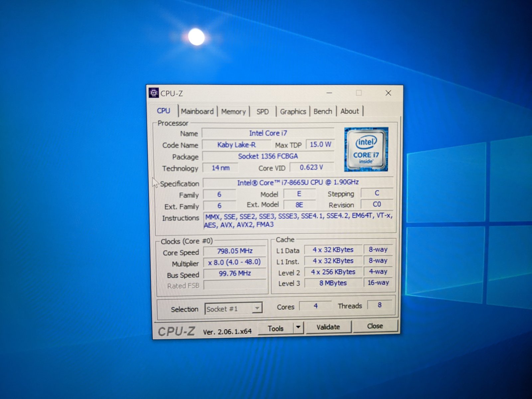
Task: Click the L1 Inst. value '4 x 32 KBytes'
Action: pos(333,261)
